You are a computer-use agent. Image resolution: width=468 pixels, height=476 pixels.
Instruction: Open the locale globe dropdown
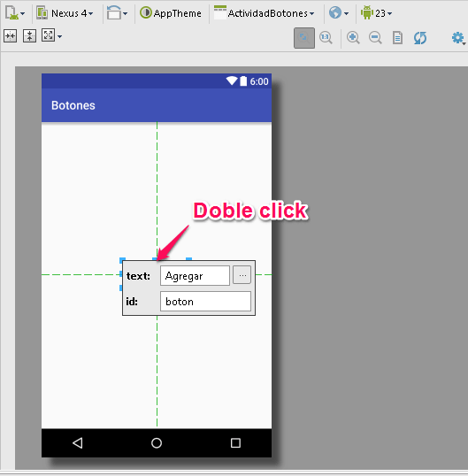click(x=339, y=13)
